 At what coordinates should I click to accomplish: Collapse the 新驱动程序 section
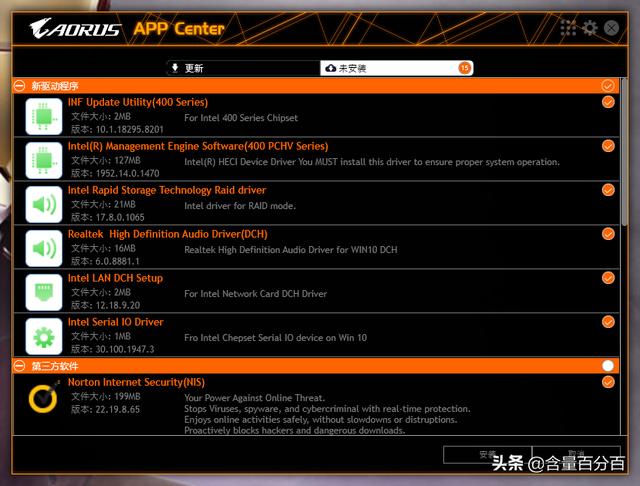click(19, 86)
